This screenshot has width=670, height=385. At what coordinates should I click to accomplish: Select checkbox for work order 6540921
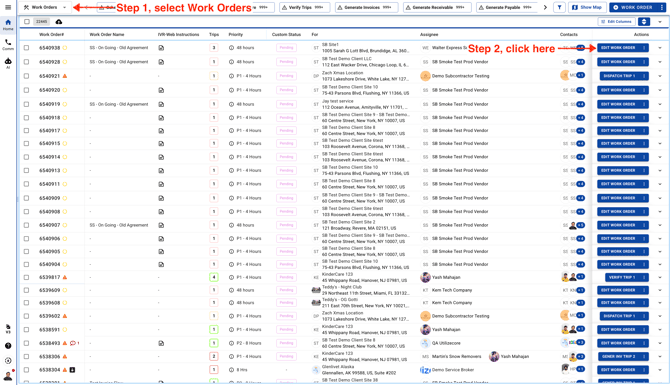(x=26, y=76)
